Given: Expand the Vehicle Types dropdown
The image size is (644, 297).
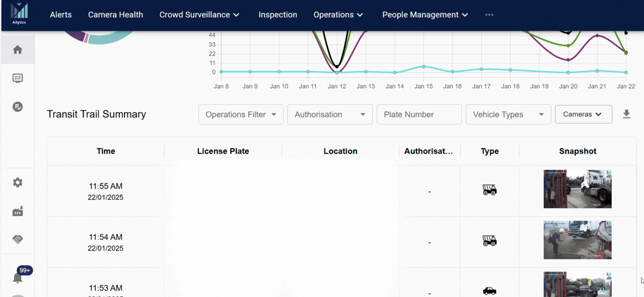Looking at the screenshot, I should [x=508, y=114].
